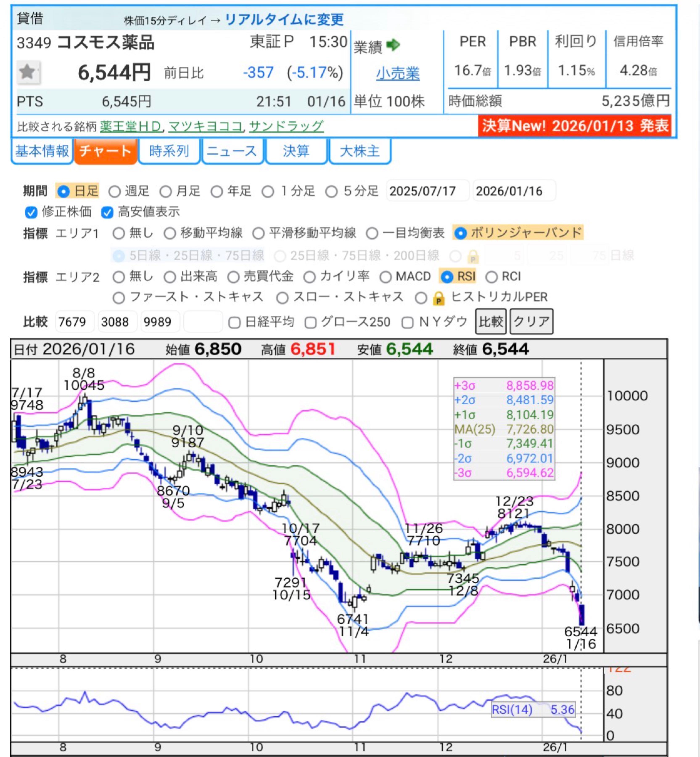Select the MACD indicator radio button
The width and height of the screenshot is (700, 757).
[x=385, y=277]
